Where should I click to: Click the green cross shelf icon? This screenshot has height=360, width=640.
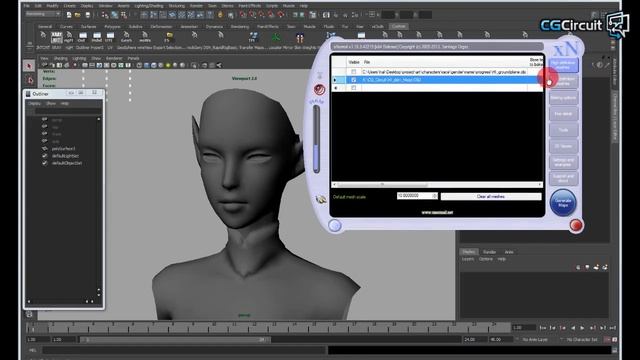pyautogui.click(x=276, y=37)
